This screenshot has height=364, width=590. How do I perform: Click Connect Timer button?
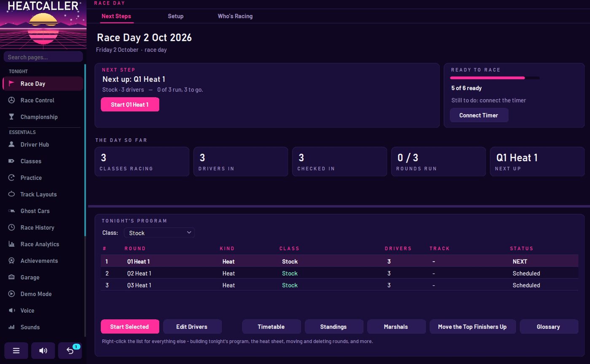tap(479, 115)
